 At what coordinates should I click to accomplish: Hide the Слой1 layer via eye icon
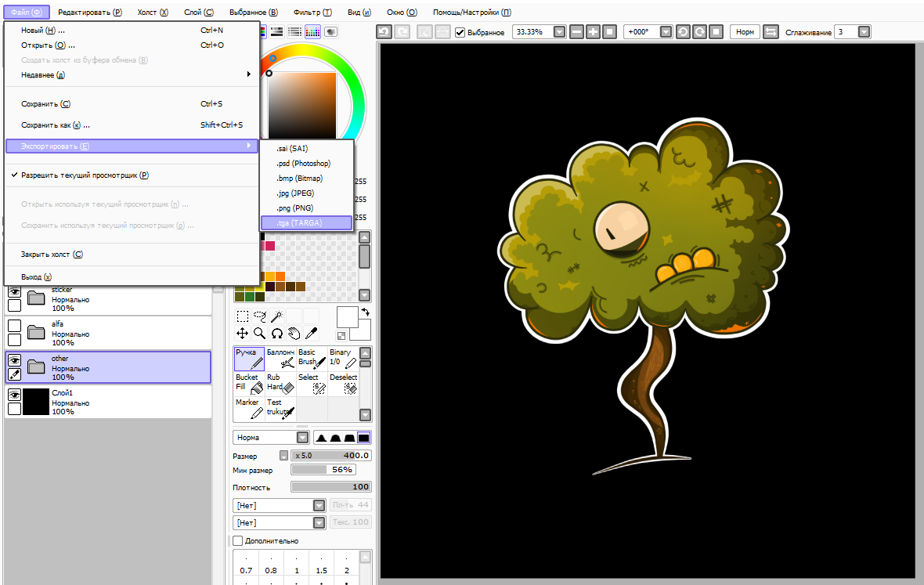pos(14,396)
